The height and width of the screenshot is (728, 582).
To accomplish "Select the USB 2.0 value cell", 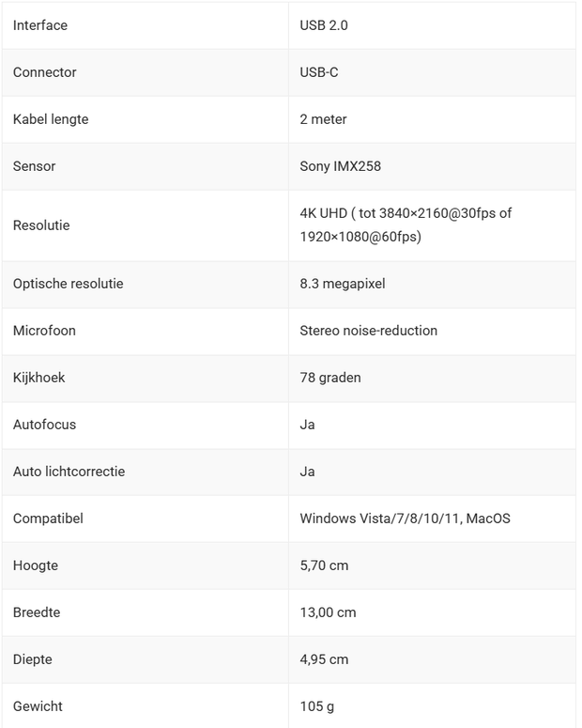I will coord(324,25).
